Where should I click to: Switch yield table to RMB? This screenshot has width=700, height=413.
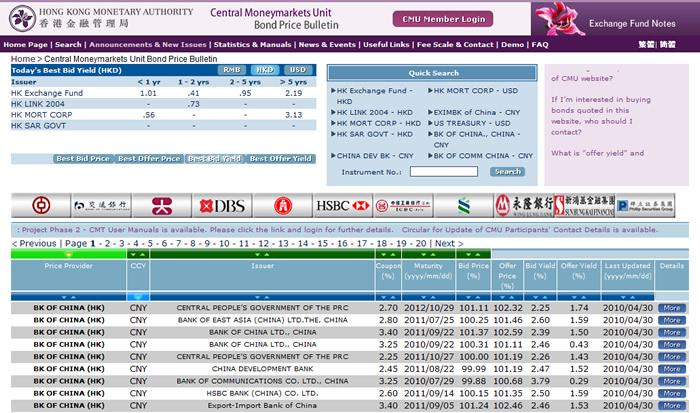[x=231, y=70]
